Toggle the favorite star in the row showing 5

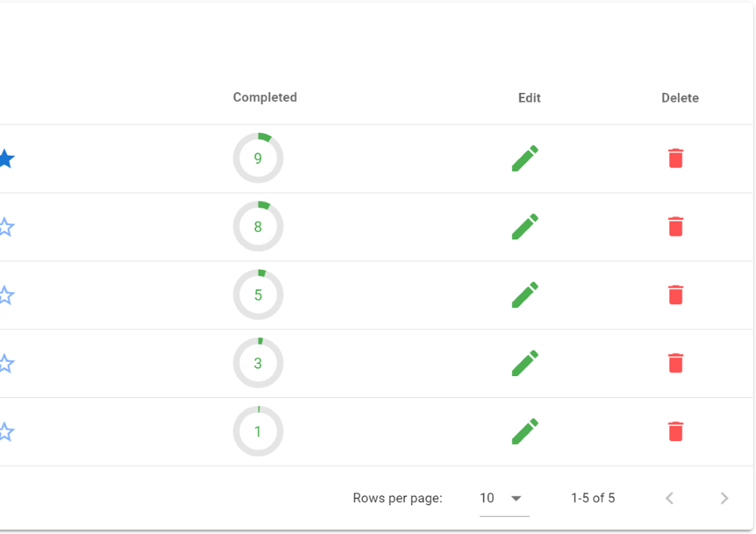[5, 295]
